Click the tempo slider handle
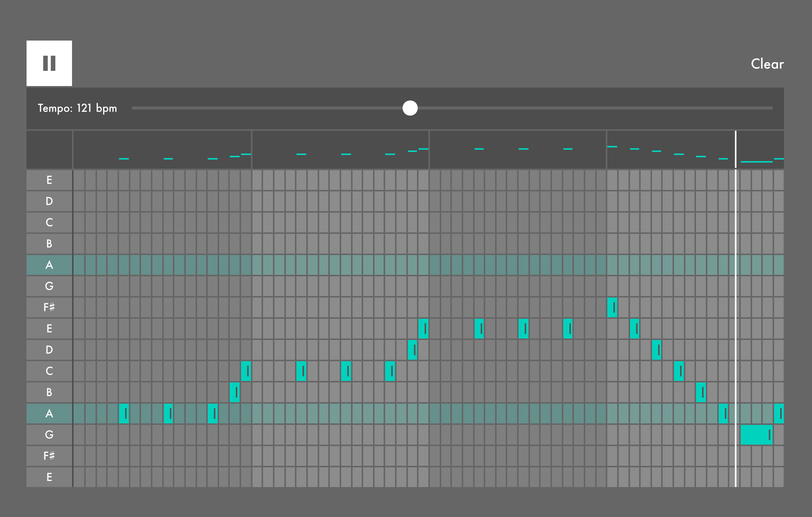 410,108
